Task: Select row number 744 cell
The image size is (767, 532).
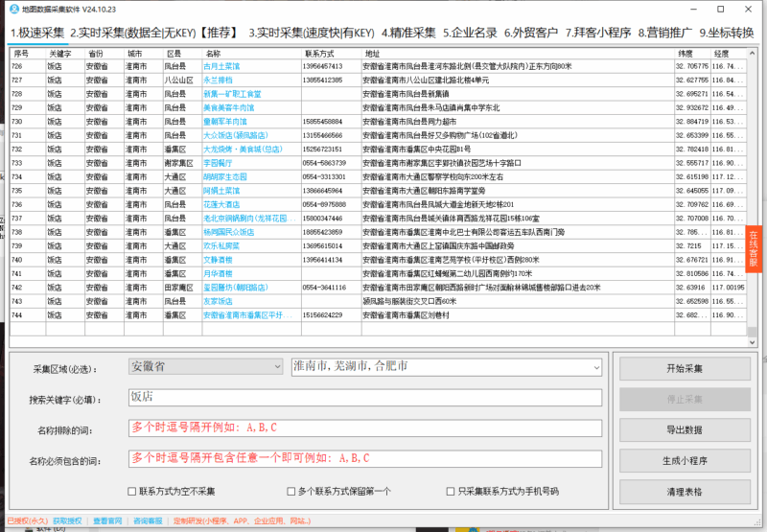Action: pos(28,315)
